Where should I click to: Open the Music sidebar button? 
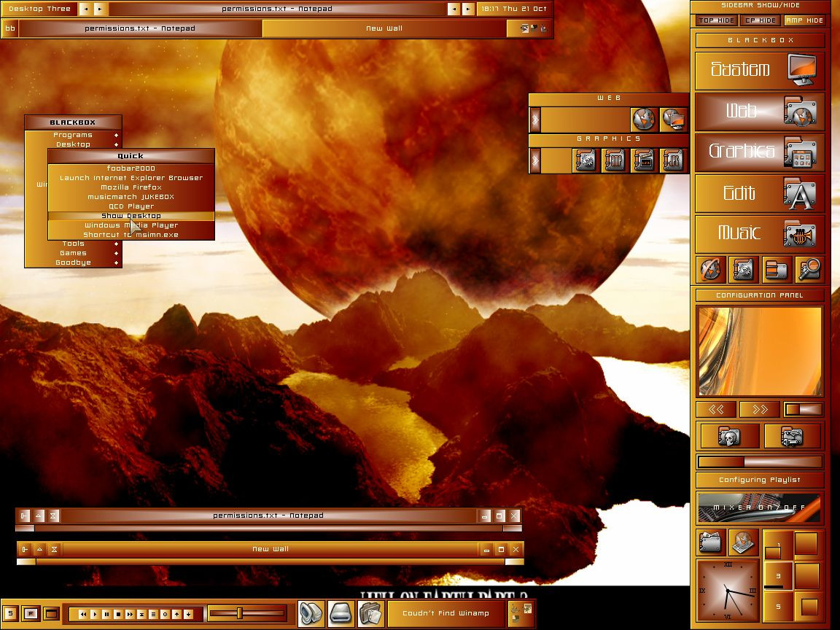coord(760,233)
